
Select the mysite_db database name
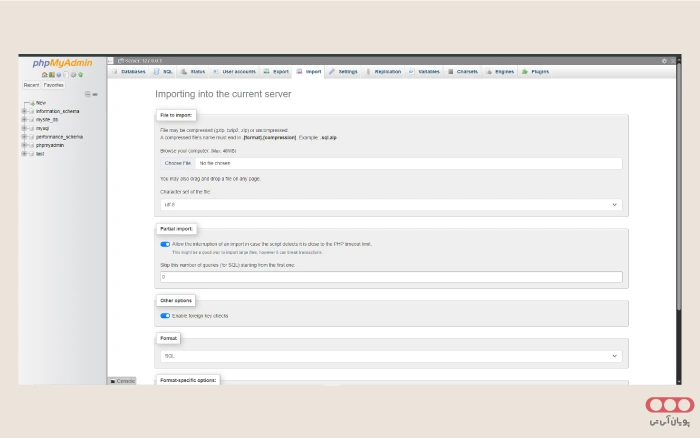[47, 120]
